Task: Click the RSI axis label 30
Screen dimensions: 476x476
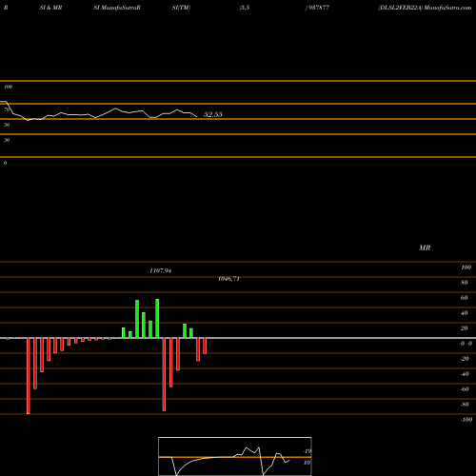Action: point(7,140)
